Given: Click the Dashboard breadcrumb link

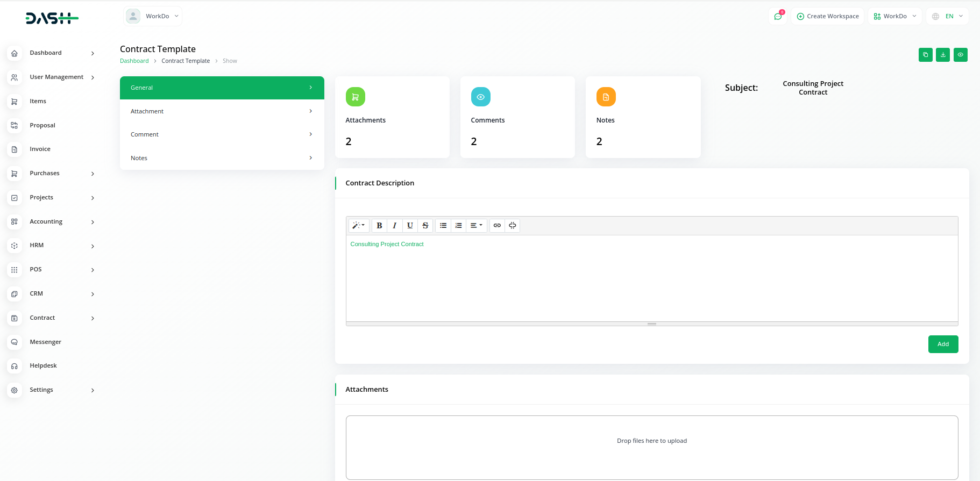Looking at the screenshot, I should click(x=134, y=61).
